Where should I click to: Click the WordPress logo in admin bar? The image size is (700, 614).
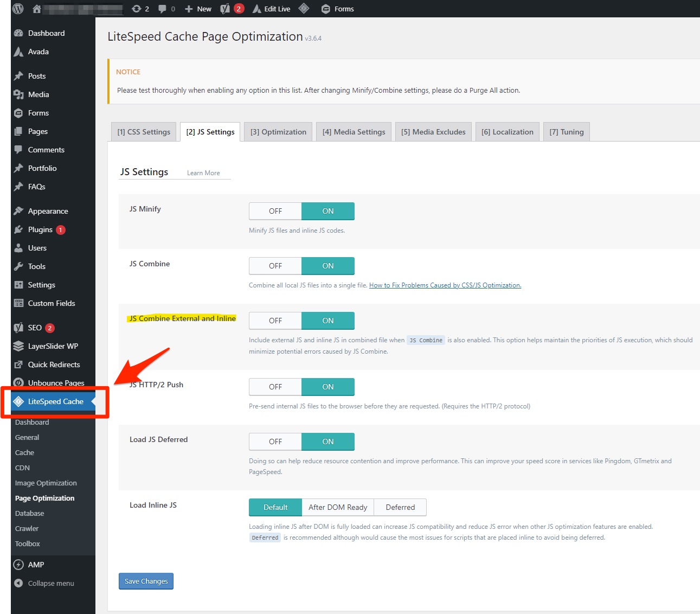tap(18, 9)
